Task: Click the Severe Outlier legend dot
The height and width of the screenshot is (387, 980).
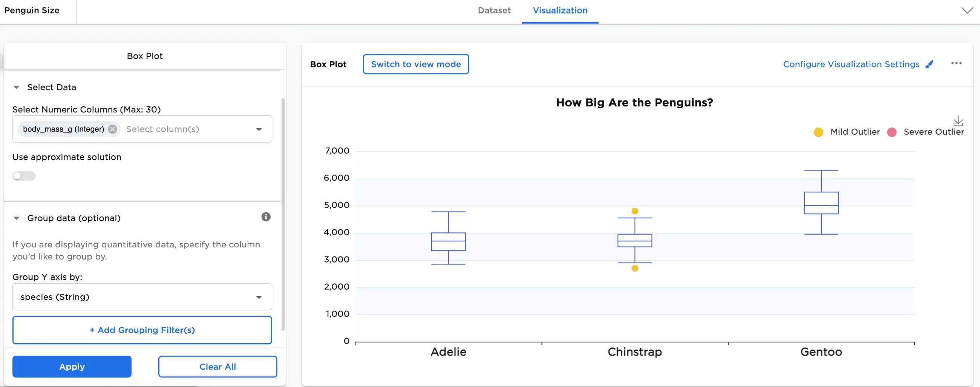Action: (892, 132)
